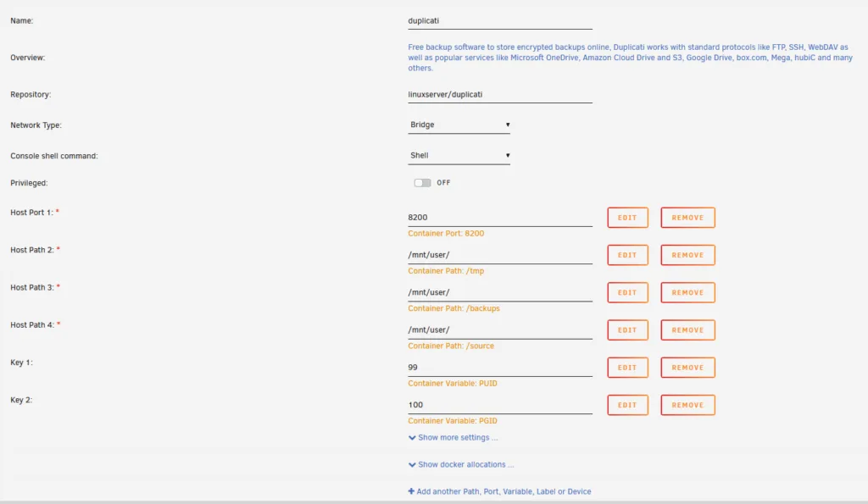The width and height of the screenshot is (868, 504).
Task: Remove Host Path 3 mapping
Action: [687, 293]
